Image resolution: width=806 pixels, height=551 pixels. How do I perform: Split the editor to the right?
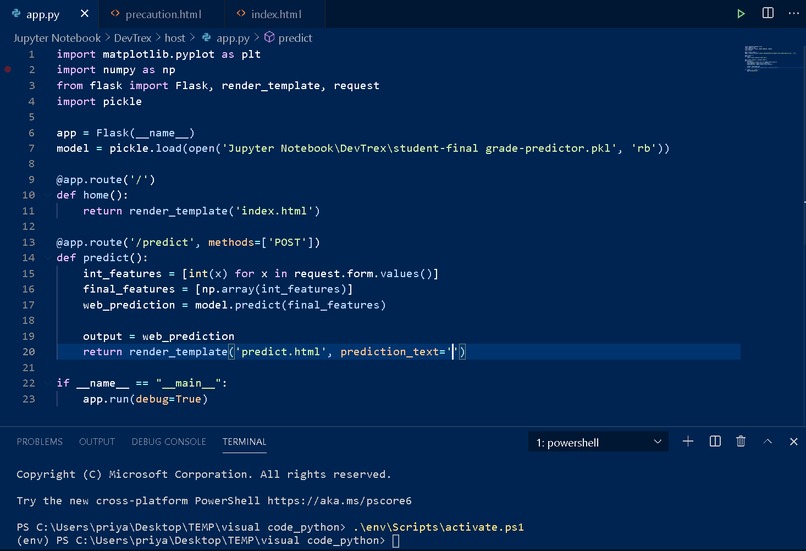(x=767, y=13)
